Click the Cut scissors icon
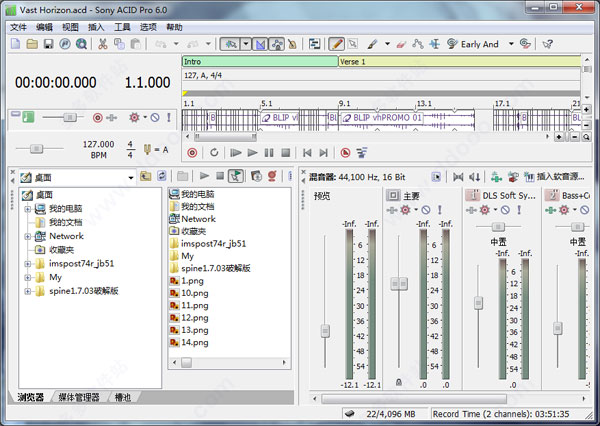The width and height of the screenshot is (600, 426). (102, 45)
